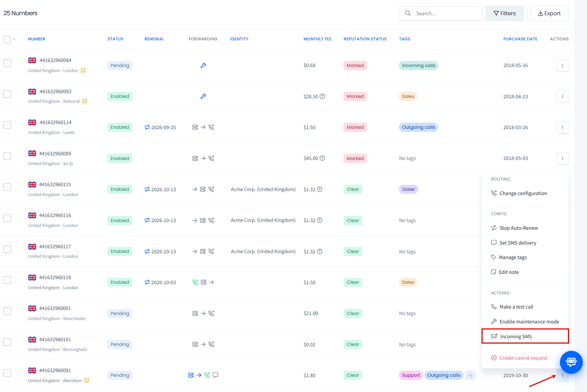Open the chat support widget

click(x=571, y=362)
